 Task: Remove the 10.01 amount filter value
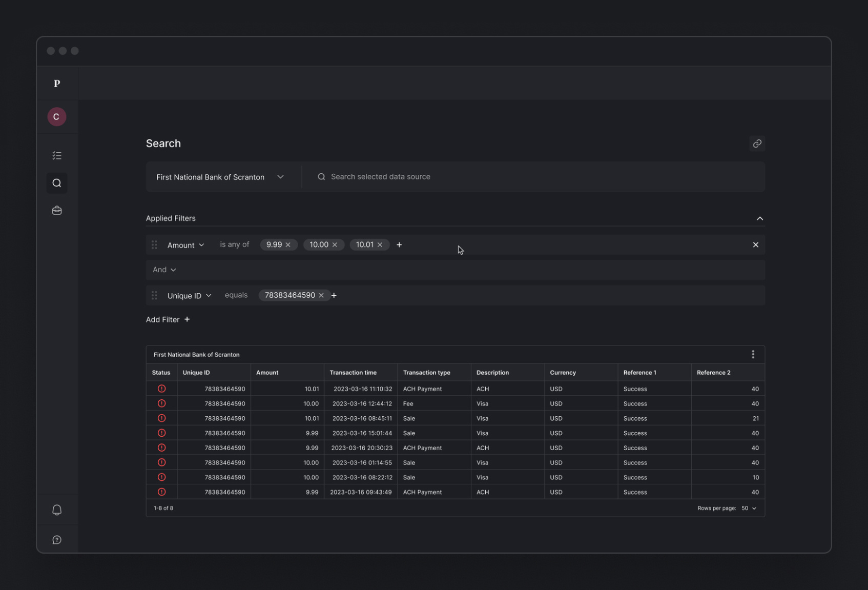tap(380, 245)
